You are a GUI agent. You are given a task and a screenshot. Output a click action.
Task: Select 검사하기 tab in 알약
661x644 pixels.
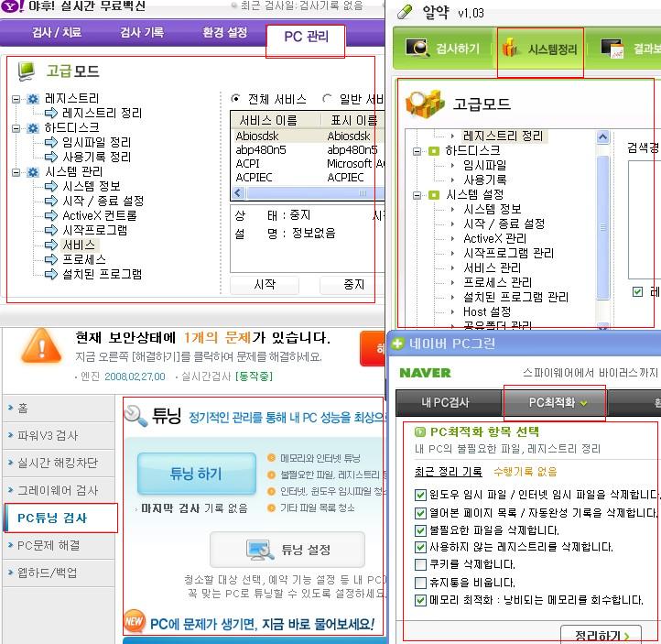click(x=443, y=49)
